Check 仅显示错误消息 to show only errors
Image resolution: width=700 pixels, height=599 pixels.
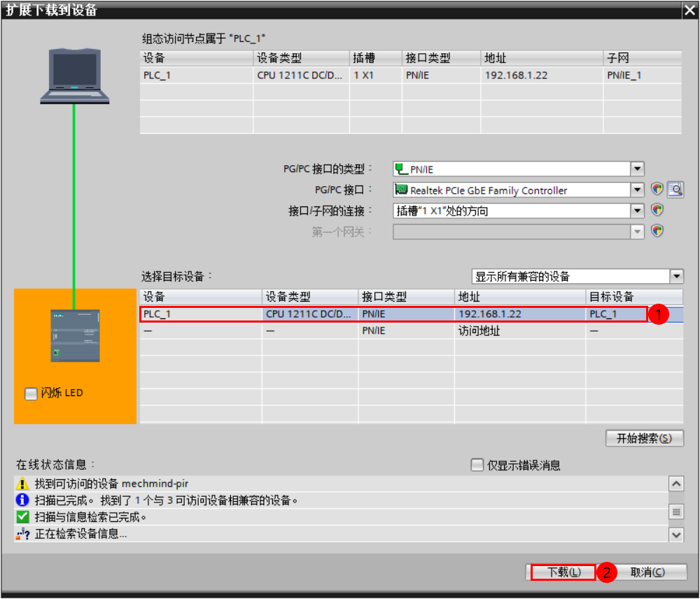click(x=477, y=465)
